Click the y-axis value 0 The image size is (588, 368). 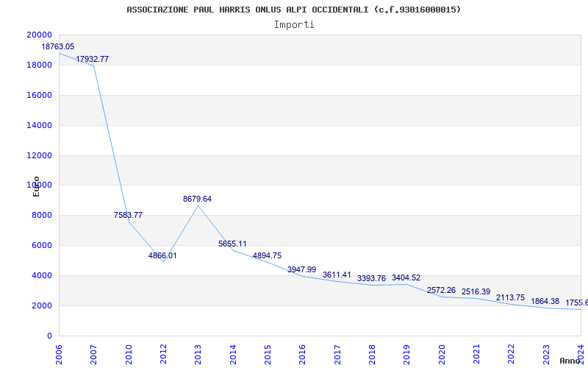click(x=49, y=336)
